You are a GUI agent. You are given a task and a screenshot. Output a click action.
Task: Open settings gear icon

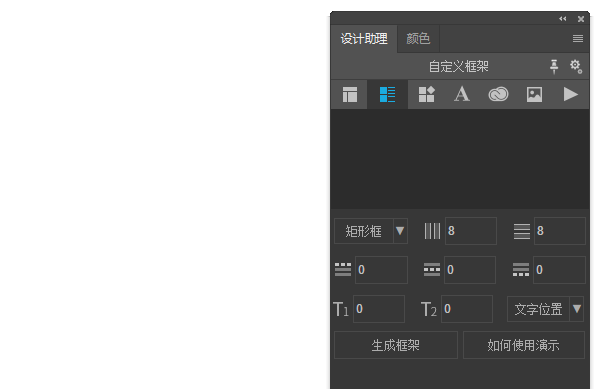tap(575, 67)
